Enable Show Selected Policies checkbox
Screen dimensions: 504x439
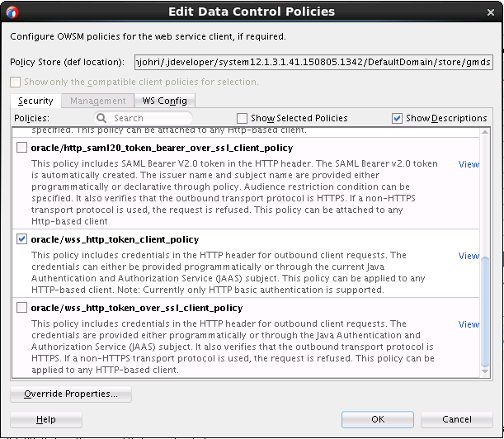(x=242, y=118)
